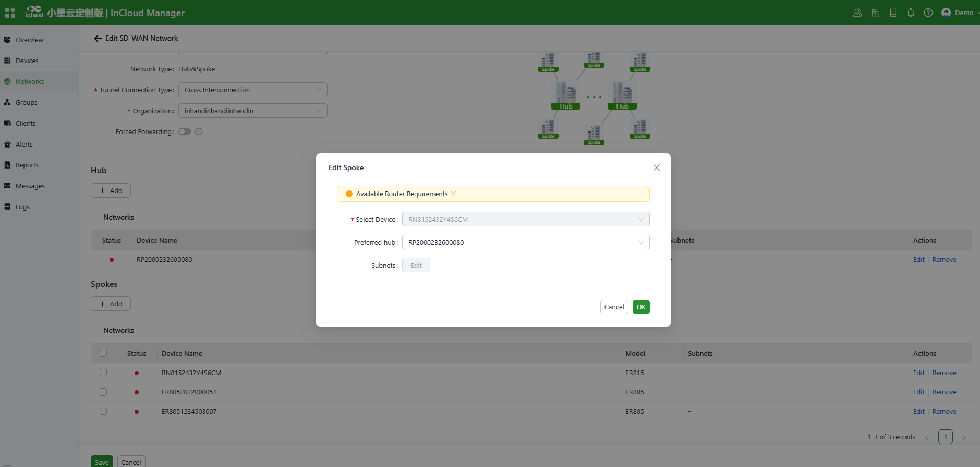Click the Forced Forwarding info icon
The height and width of the screenshot is (467, 980).
pos(199,132)
